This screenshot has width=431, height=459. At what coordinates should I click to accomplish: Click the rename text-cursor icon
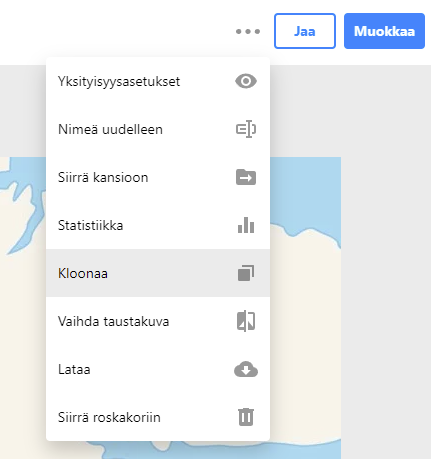[246, 129]
